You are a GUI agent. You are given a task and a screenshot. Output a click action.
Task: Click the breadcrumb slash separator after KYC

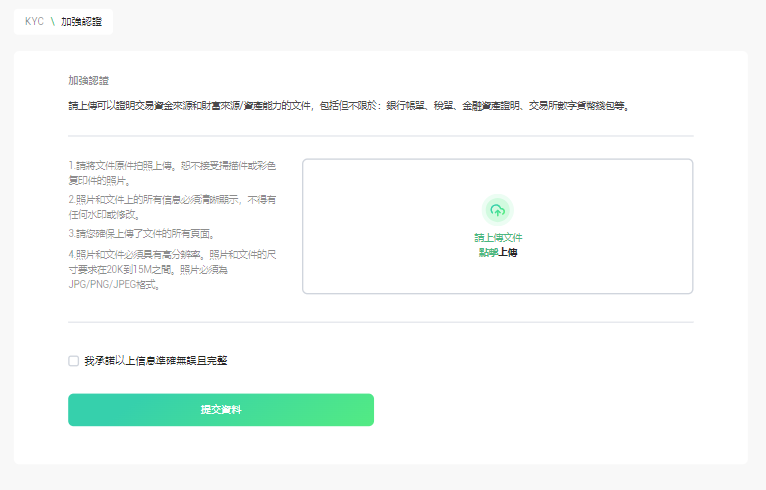point(52,21)
